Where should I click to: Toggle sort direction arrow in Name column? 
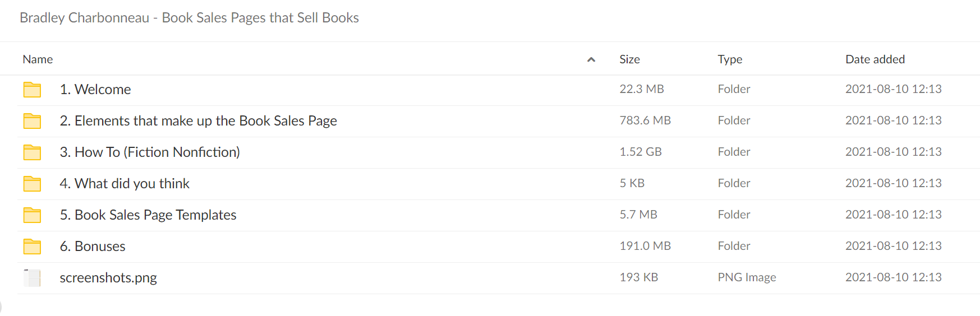[591, 59]
